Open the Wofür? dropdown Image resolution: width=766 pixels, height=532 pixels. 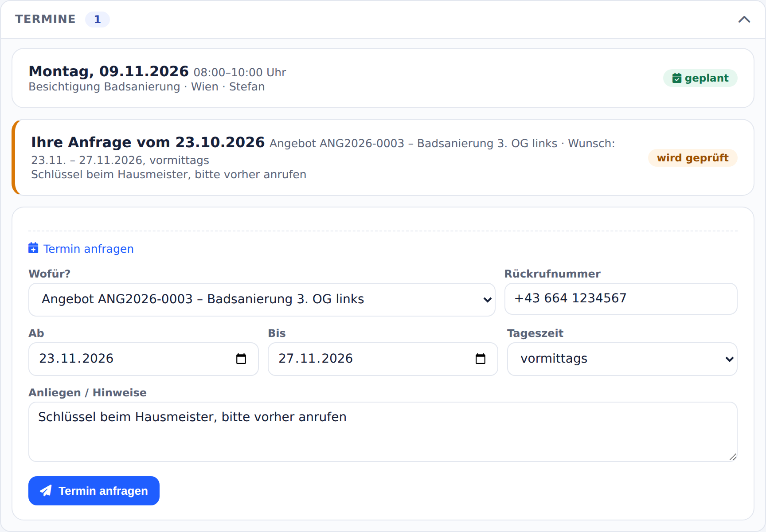262,300
